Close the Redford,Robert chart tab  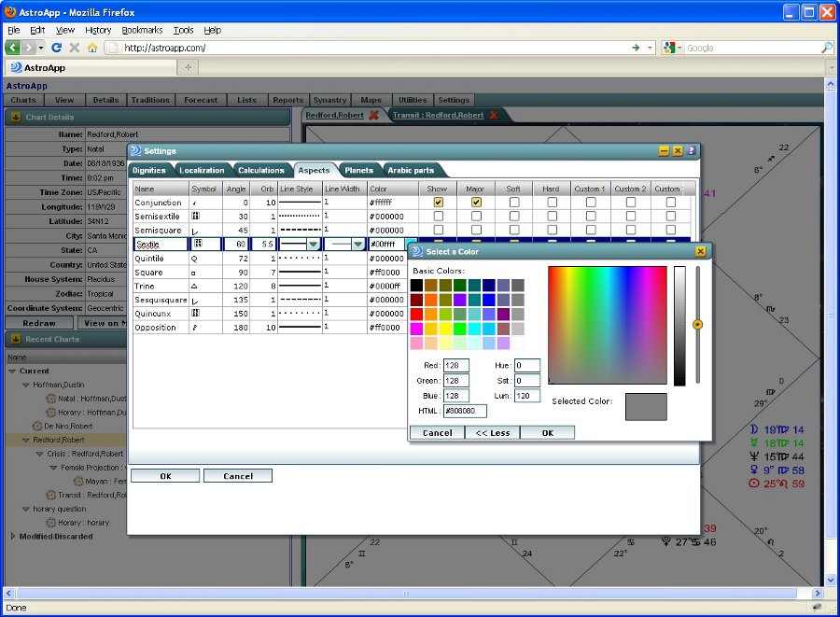[x=373, y=116]
